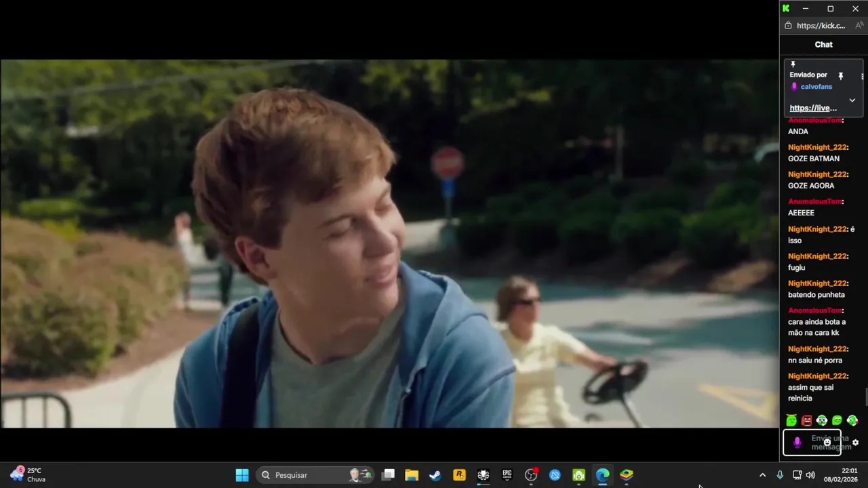868x488 pixels.
Task: Click the chat scrollbar thumb
Action: [866, 396]
